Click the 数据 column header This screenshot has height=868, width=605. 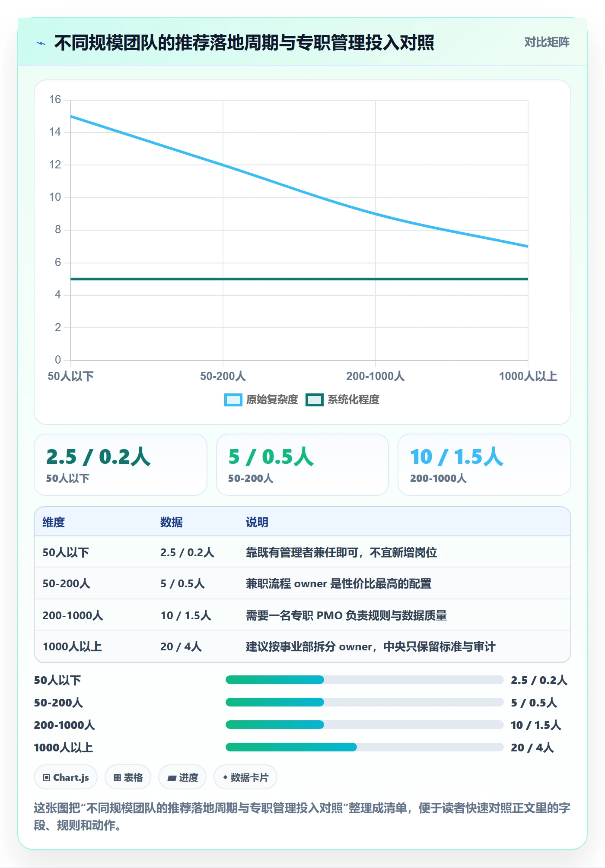point(172,523)
